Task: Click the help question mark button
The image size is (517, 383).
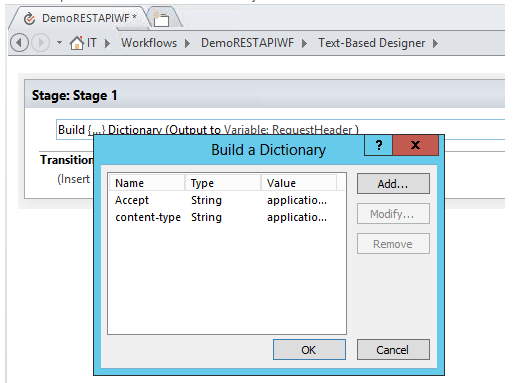Action: [x=379, y=145]
